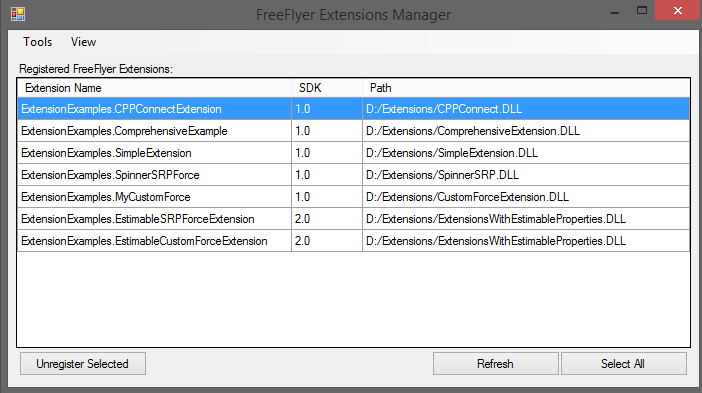Screen dimensions: 702x393
Task: Click SDK 1.0 cell of CPPConnectExtension row
Action: 327,109
